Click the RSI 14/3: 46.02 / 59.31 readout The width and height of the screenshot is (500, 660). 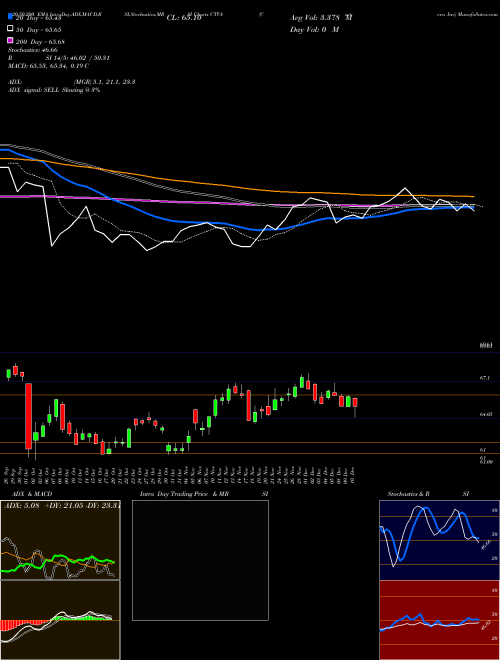(x=59, y=58)
